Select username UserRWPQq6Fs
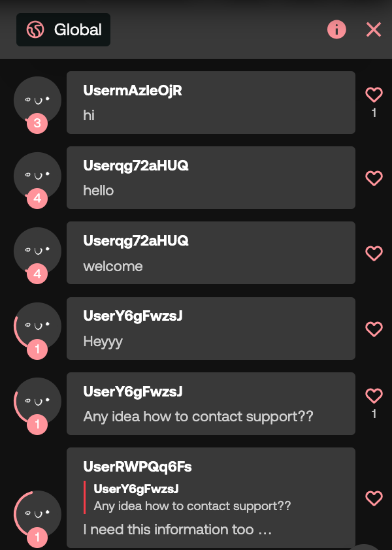Screen dimensions: 392x550 138,467
